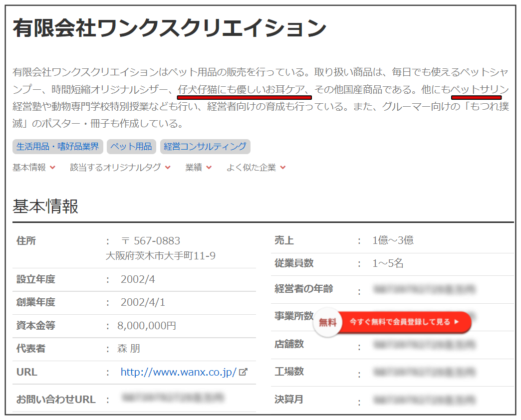Click the 売上 value 1億～3億

tap(393, 240)
